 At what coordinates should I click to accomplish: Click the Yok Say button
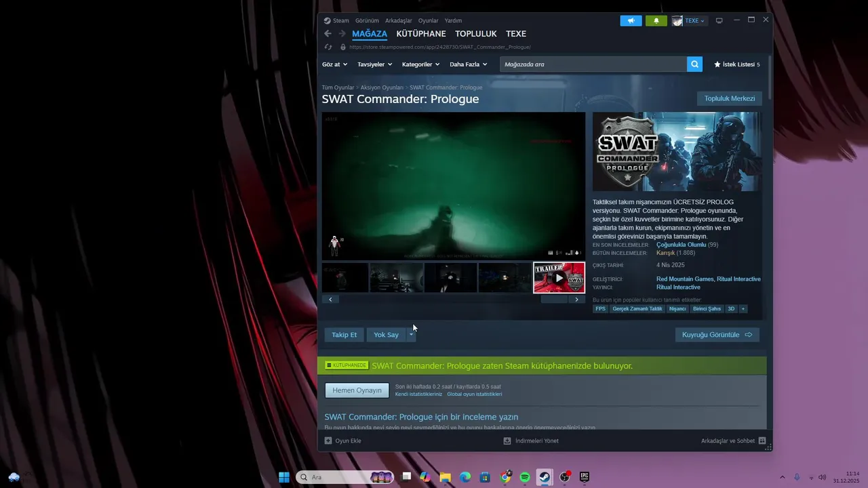tap(386, 335)
